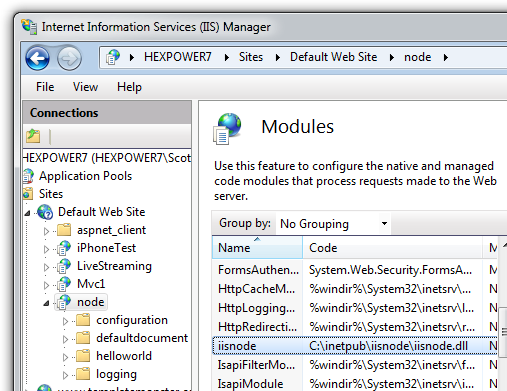The width and height of the screenshot is (507, 391).
Task: Click the IIS Manager title bar icon
Action: tap(29, 26)
